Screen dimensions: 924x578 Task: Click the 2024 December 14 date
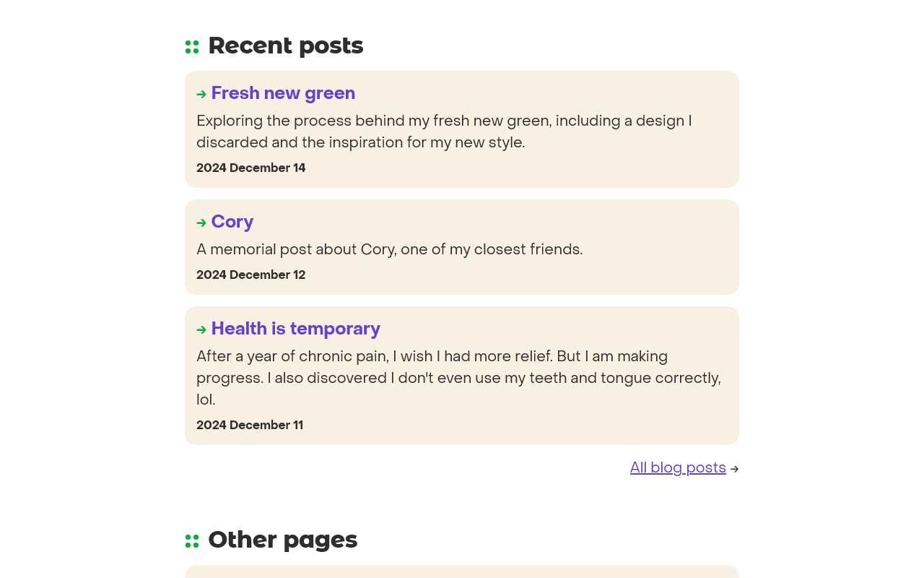[251, 168]
